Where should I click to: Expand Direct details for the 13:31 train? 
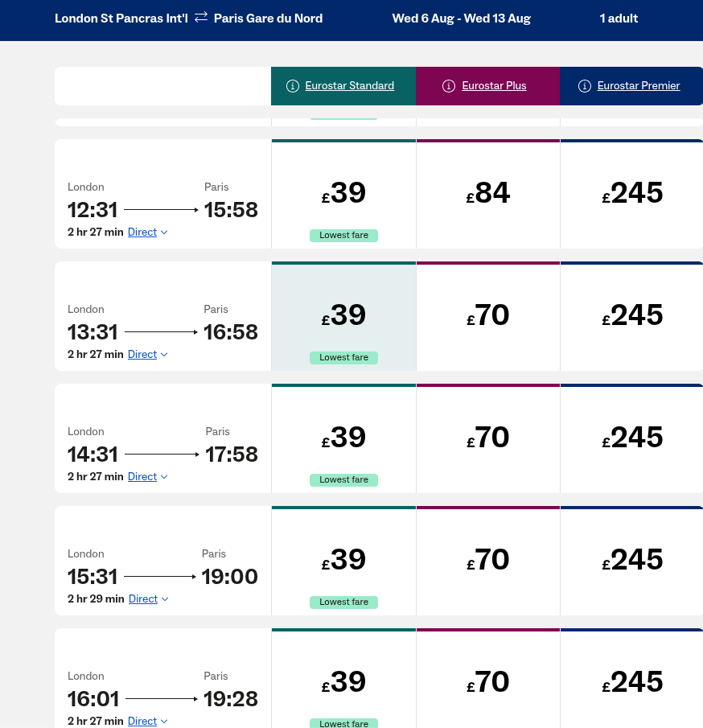pos(148,355)
